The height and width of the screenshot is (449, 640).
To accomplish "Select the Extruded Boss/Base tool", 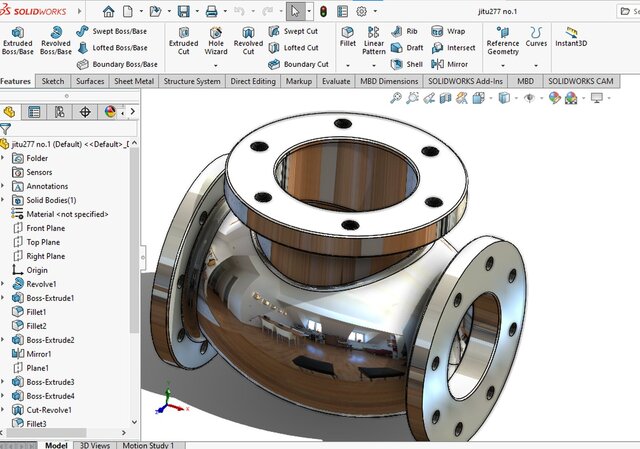I will coord(18,41).
